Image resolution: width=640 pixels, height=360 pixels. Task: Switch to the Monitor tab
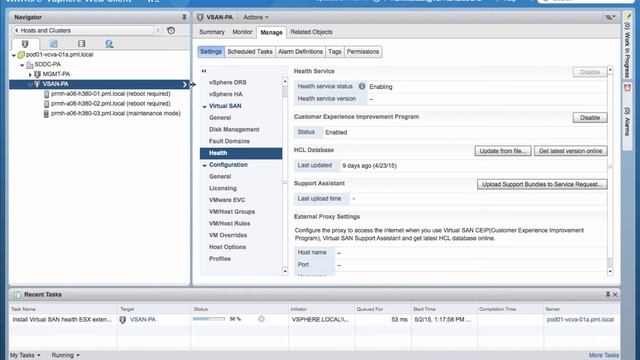pyautogui.click(x=242, y=32)
